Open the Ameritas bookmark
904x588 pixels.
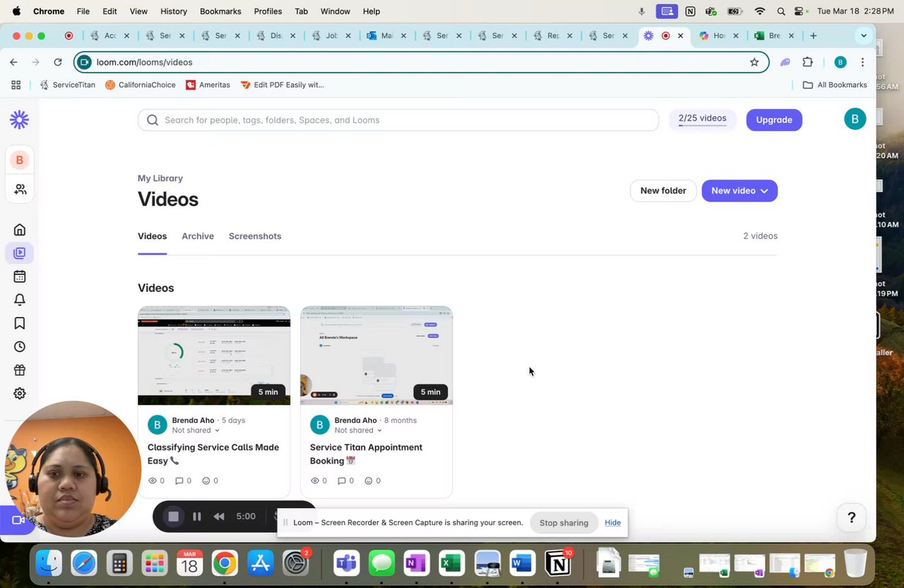(208, 85)
